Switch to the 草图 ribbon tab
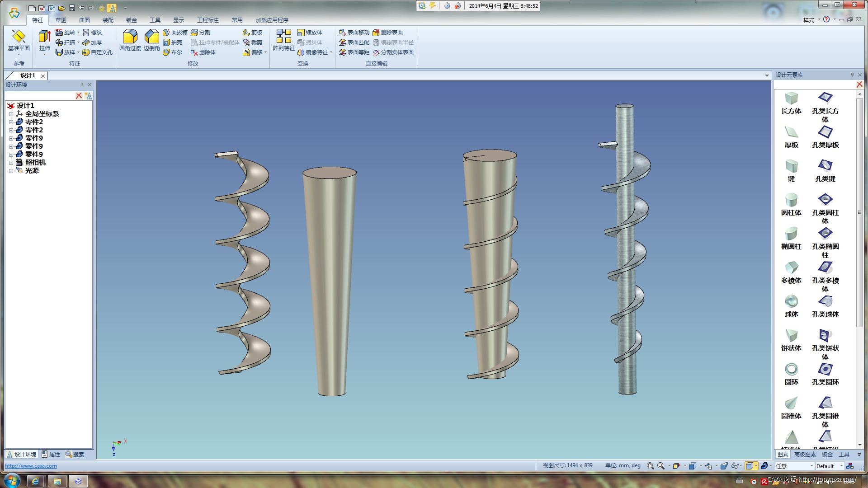Image resolution: width=868 pixels, height=488 pixels. coord(61,20)
